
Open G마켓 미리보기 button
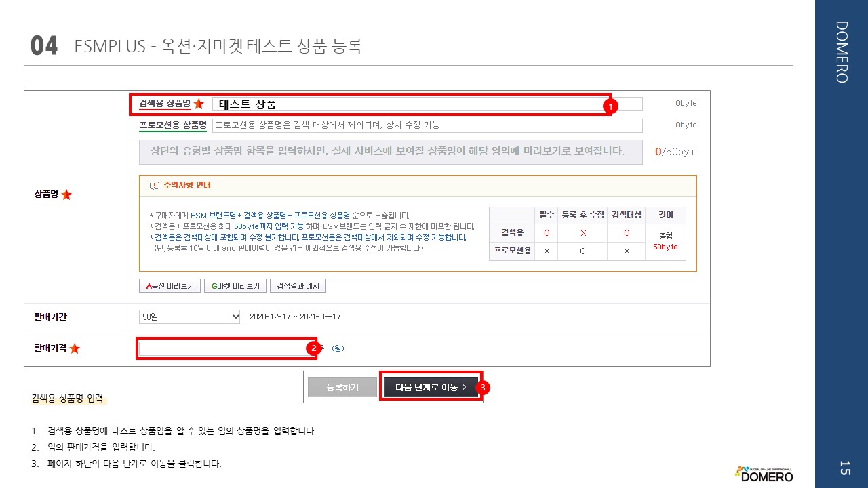click(x=235, y=286)
